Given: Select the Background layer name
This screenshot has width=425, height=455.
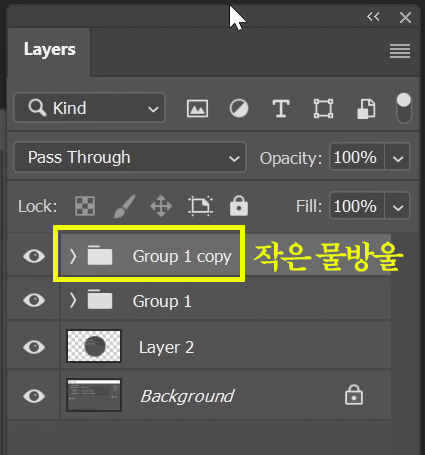Looking at the screenshot, I should [x=187, y=396].
